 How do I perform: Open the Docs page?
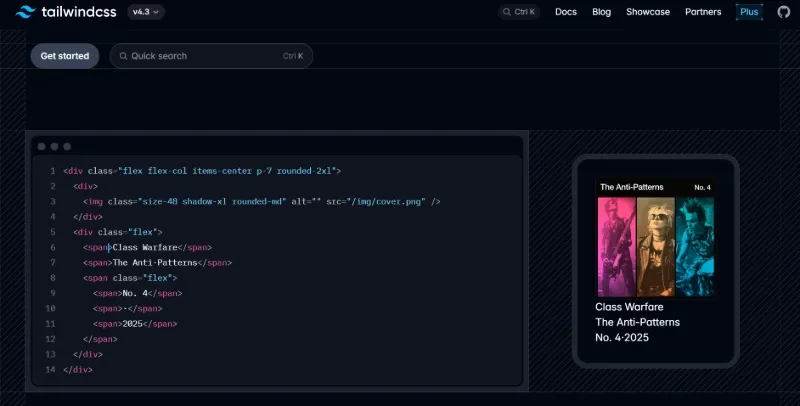(566, 12)
